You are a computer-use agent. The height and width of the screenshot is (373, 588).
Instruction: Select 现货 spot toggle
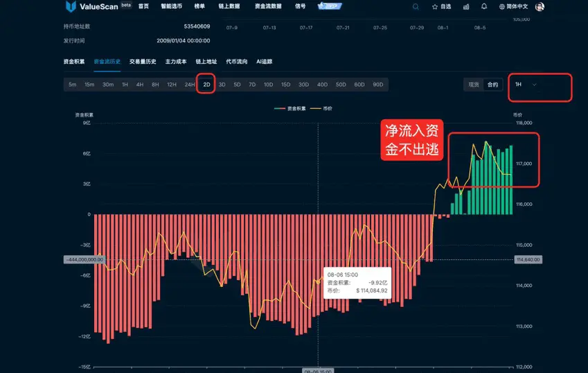point(474,85)
